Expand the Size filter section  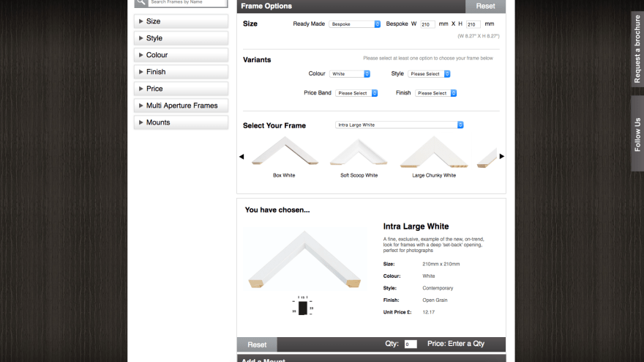pyautogui.click(x=181, y=21)
